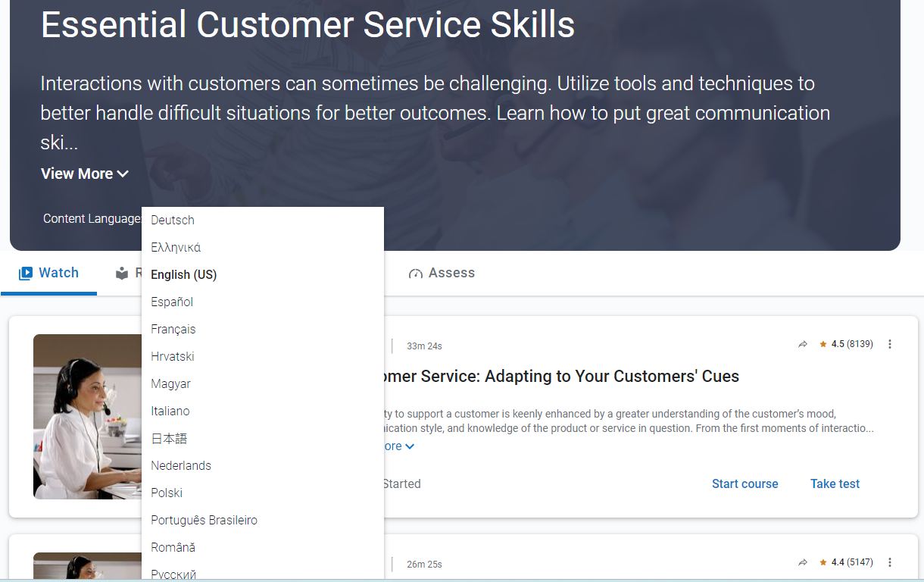Select 日本語 language option
Screen dimensions: 924x582
pyautogui.click(x=169, y=438)
